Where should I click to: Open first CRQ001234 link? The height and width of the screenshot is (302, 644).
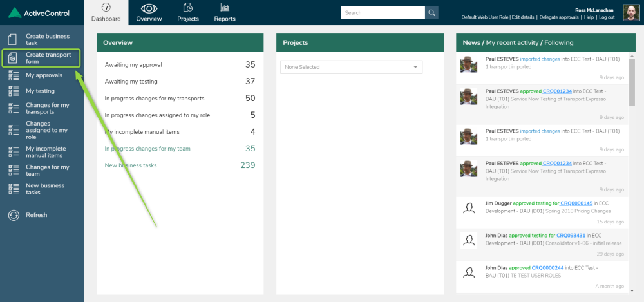pyautogui.click(x=557, y=91)
